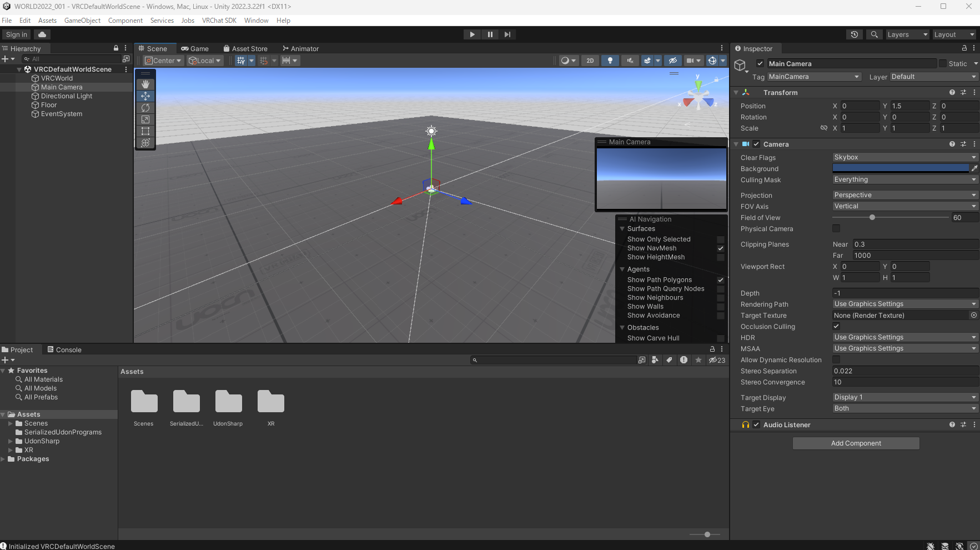Uncheck Show Path Polygons

point(721,280)
